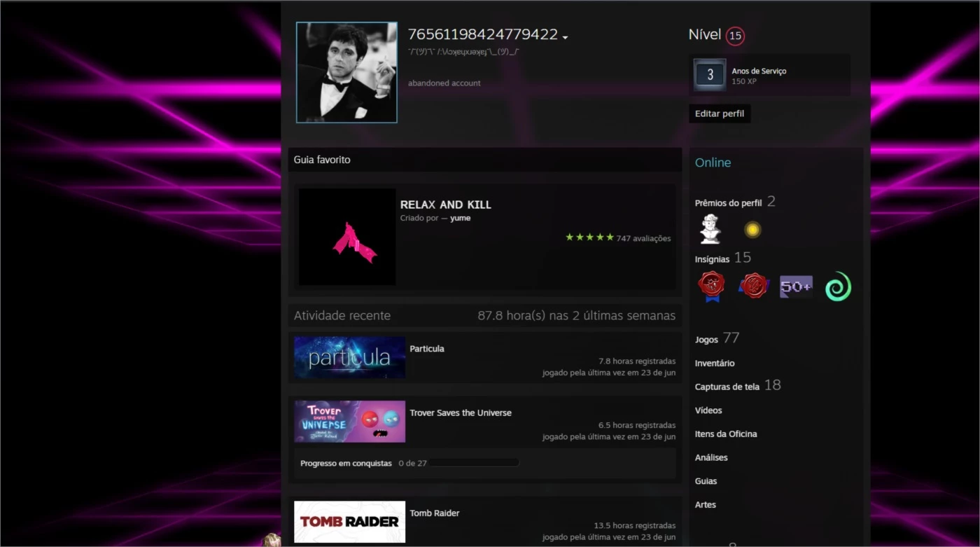Open Progresso em conquistas for Trover

click(346, 464)
